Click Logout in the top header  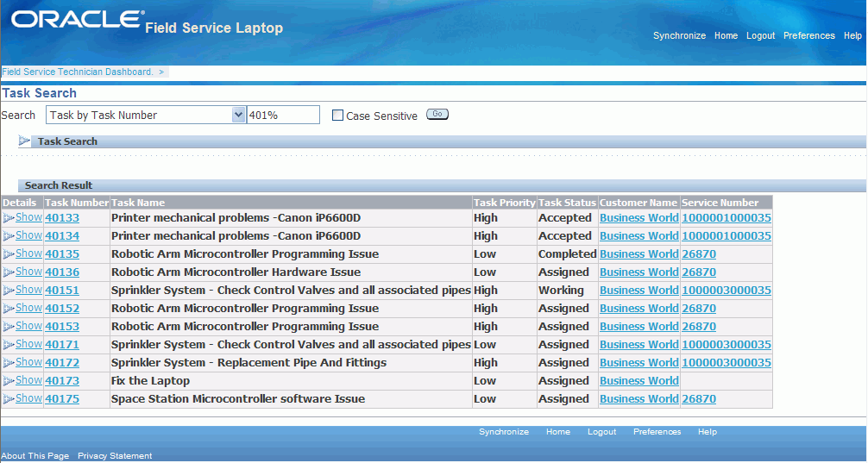(761, 35)
